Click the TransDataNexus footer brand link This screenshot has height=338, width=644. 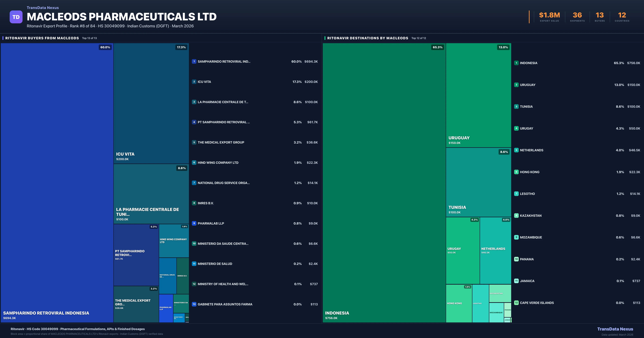tap(615, 329)
